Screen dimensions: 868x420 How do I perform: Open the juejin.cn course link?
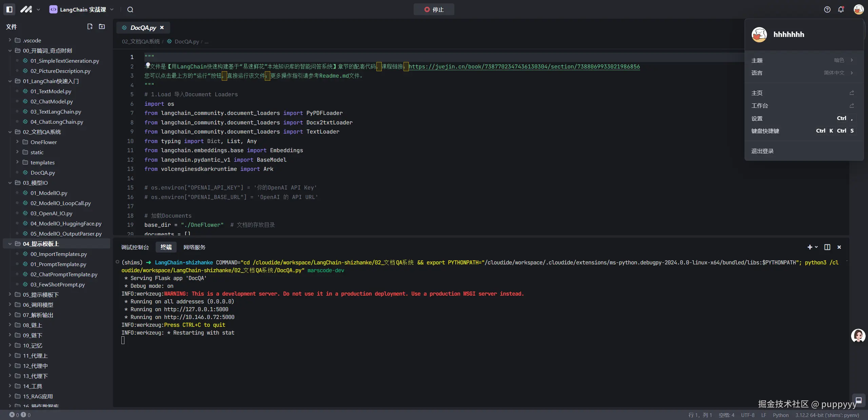[x=524, y=66]
